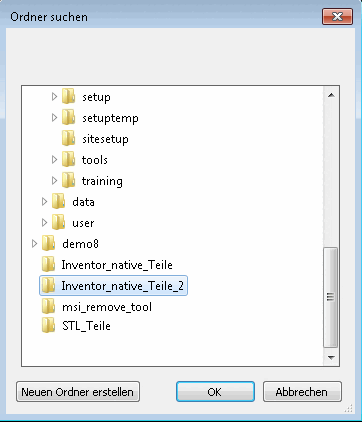Click the STL_Teile folder icon
This screenshot has height=422, width=362.
click(48, 326)
